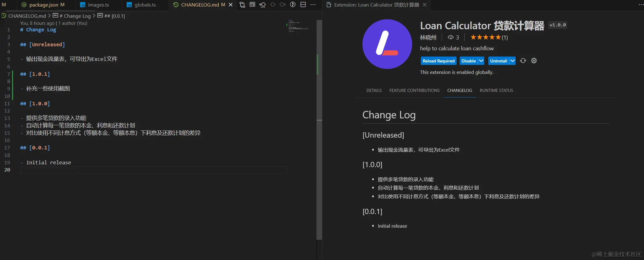The width and height of the screenshot is (644, 260).
Task: Switch to the DETAILS tab
Action: click(374, 90)
